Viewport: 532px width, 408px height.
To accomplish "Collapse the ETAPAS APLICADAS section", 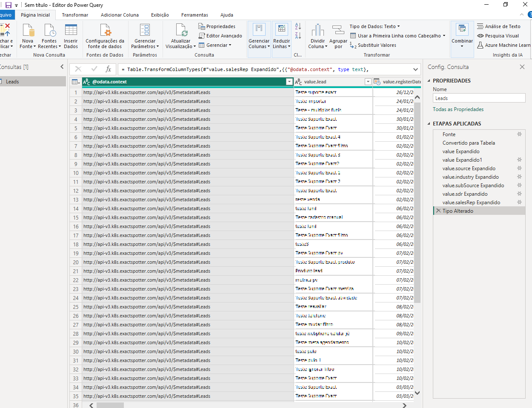I will (x=429, y=124).
